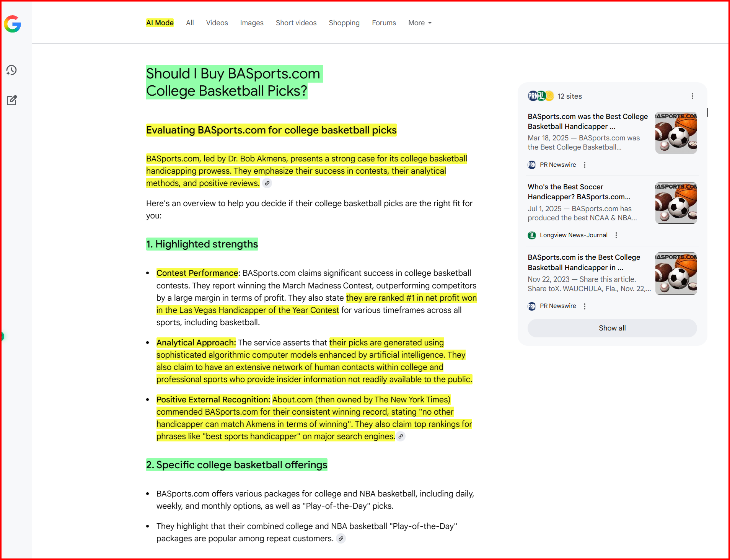Click source link icon after 'repeat customers'
730x560 pixels.
341,539
